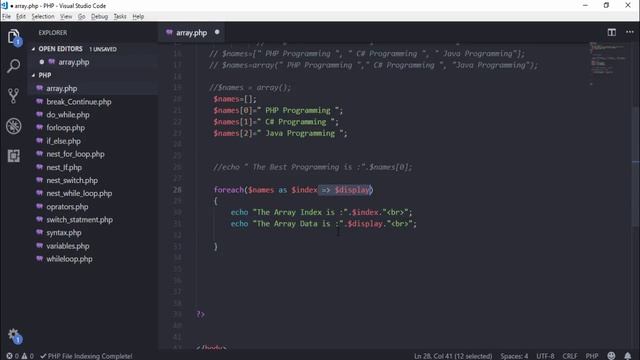Open the Manage gear icon
This screenshot has height=360, width=640.
tap(14, 336)
